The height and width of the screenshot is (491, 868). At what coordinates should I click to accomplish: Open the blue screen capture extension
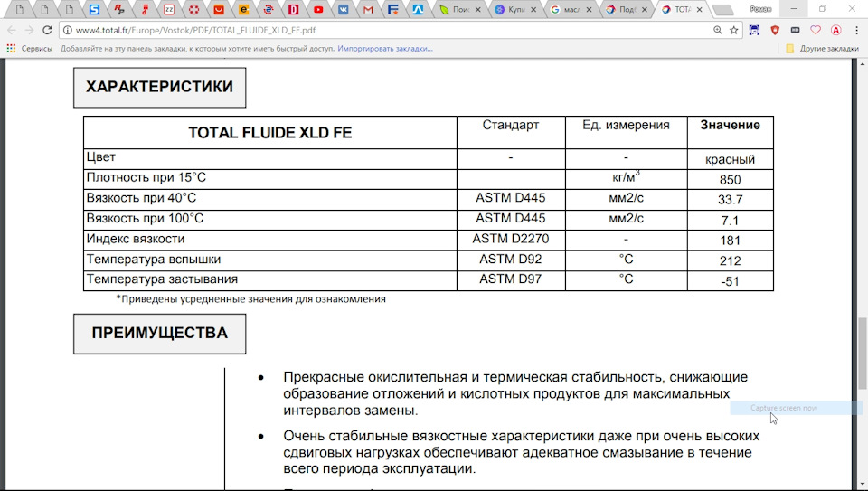point(754,31)
